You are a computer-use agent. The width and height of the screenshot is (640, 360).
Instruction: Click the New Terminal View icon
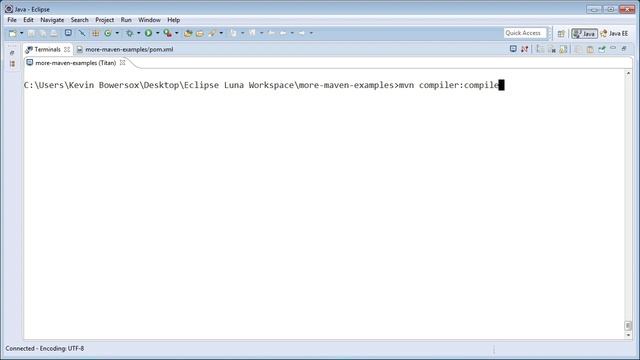(x=602, y=49)
